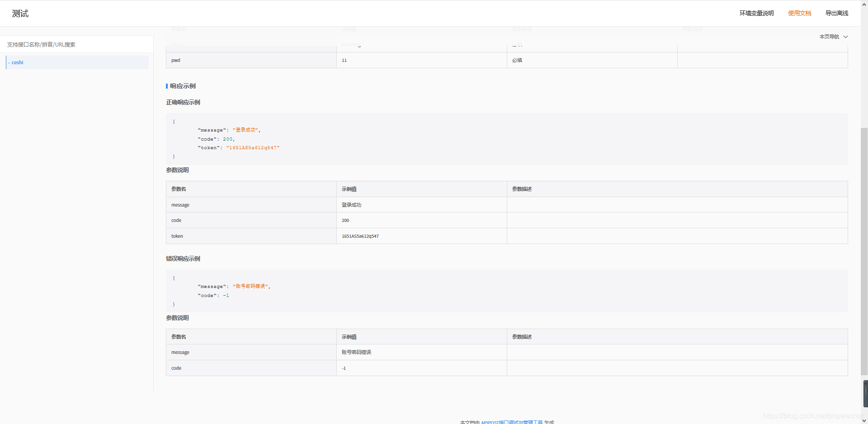The height and width of the screenshot is (424, 868).
Task: Click the 必填 cell in pwd row
Action: pos(592,60)
